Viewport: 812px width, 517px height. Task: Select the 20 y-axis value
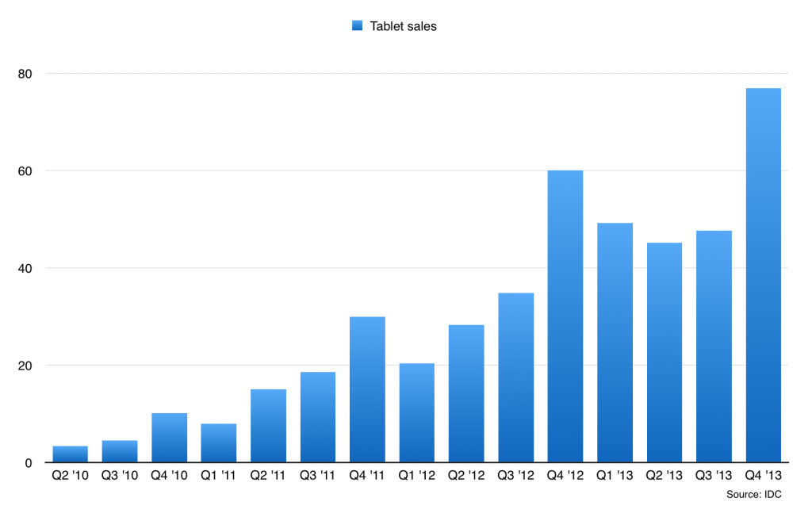coord(25,366)
